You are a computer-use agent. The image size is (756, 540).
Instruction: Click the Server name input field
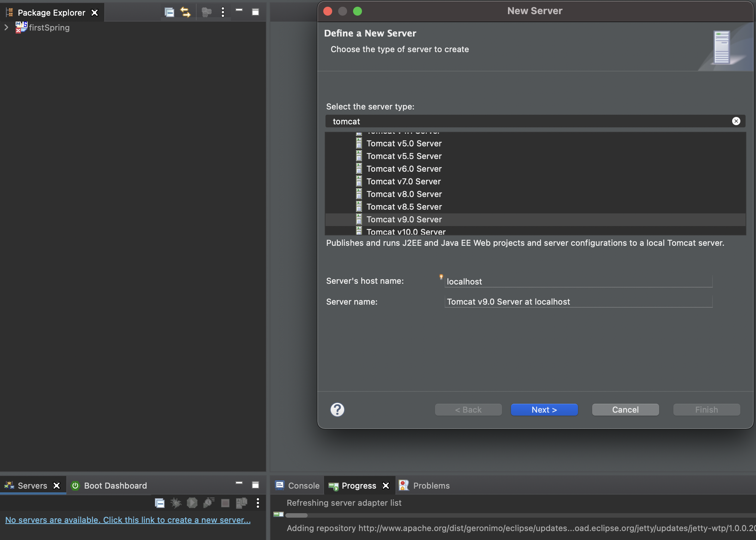click(578, 302)
